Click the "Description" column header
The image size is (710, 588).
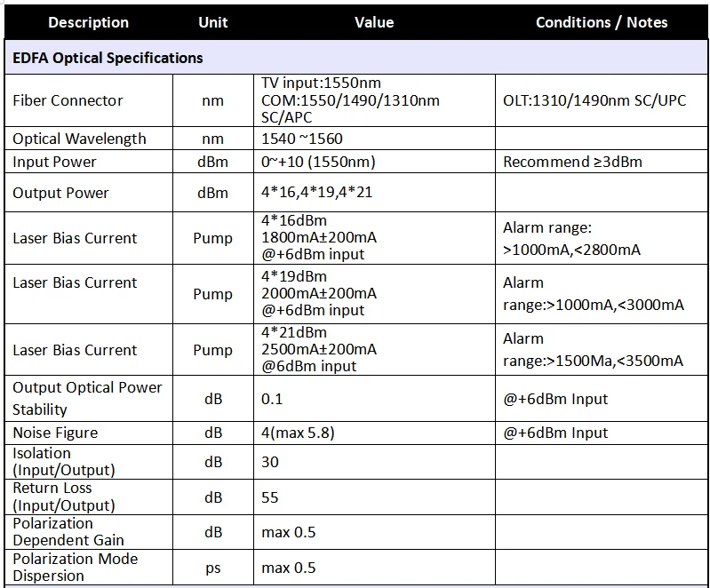click(x=88, y=22)
